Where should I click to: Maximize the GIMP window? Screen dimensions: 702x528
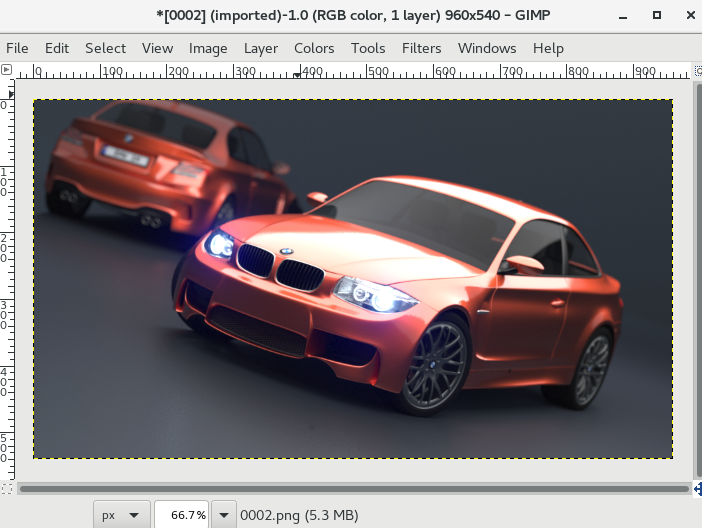(x=657, y=16)
